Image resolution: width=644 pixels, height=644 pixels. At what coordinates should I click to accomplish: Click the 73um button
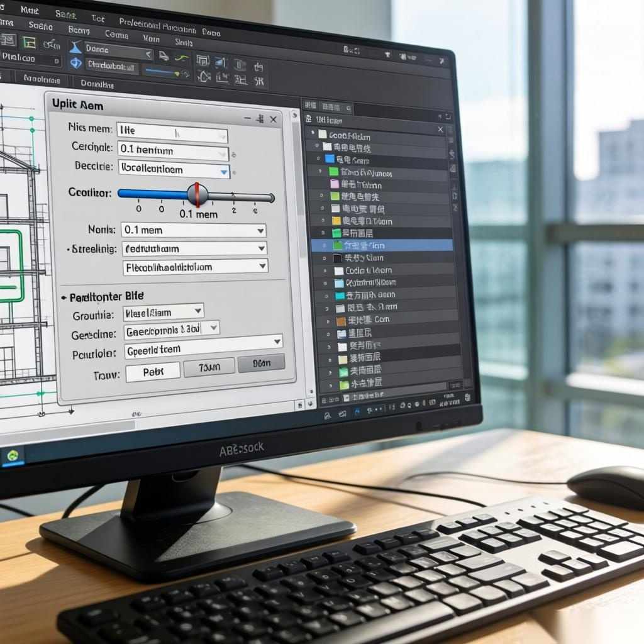(x=209, y=367)
